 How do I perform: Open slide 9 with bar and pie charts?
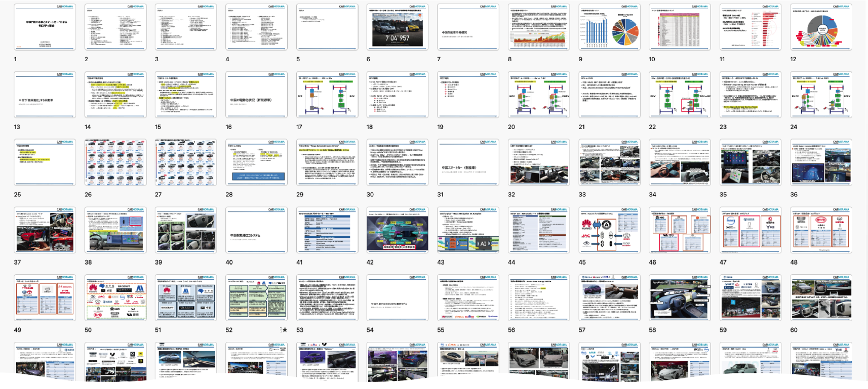pos(609,27)
